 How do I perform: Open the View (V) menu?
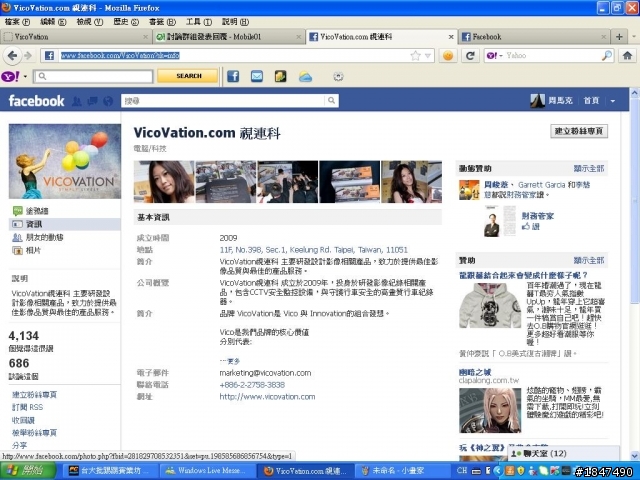89,22
